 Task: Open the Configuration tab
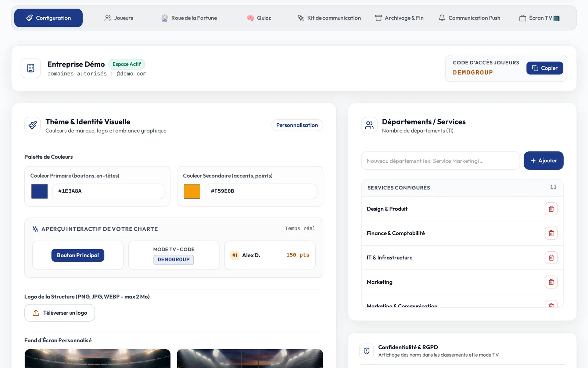(49, 18)
